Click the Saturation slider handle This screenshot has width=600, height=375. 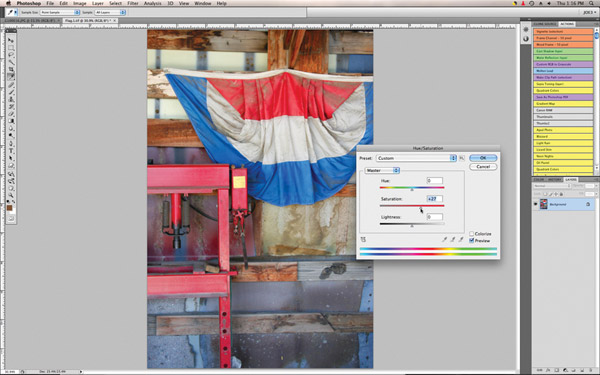coord(421,207)
